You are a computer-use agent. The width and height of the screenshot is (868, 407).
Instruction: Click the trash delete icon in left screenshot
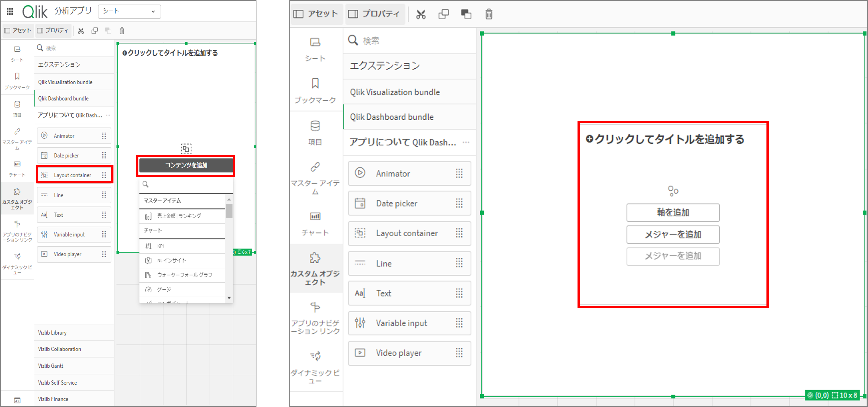point(122,31)
